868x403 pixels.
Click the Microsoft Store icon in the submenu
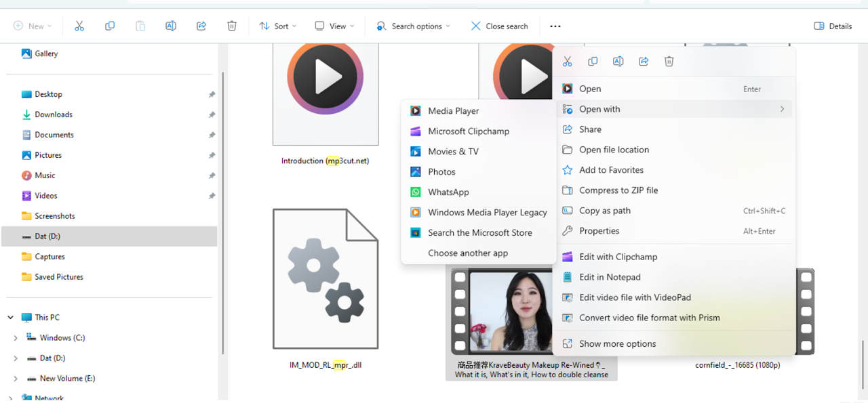click(416, 233)
